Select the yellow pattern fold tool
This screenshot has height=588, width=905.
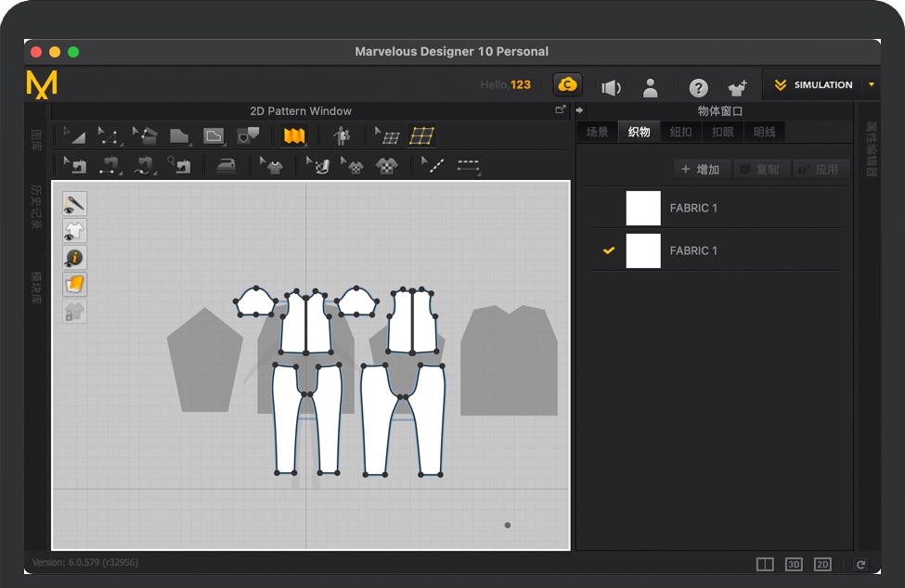(294, 136)
